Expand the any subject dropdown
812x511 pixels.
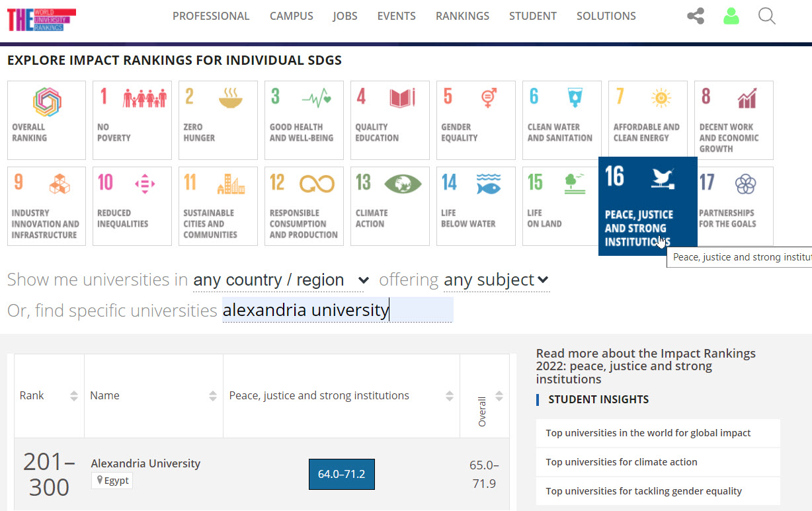click(496, 280)
